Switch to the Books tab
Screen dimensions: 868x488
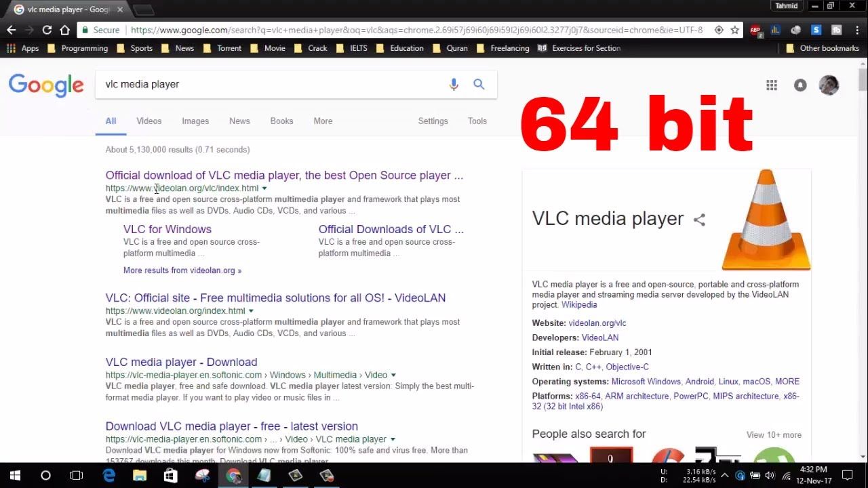(x=281, y=121)
